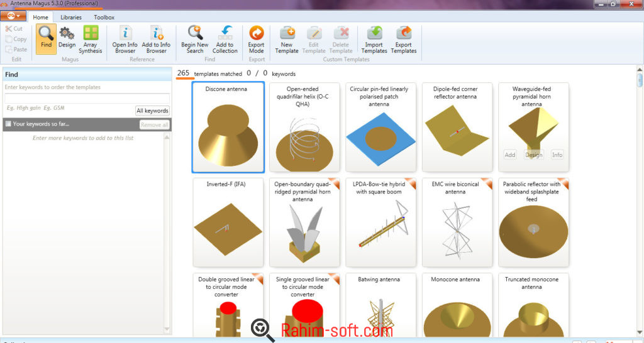The height and width of the screenshot is (343, 644).
Task: Select EMC wire biconical antenna
Action: (x=457, y=222)
